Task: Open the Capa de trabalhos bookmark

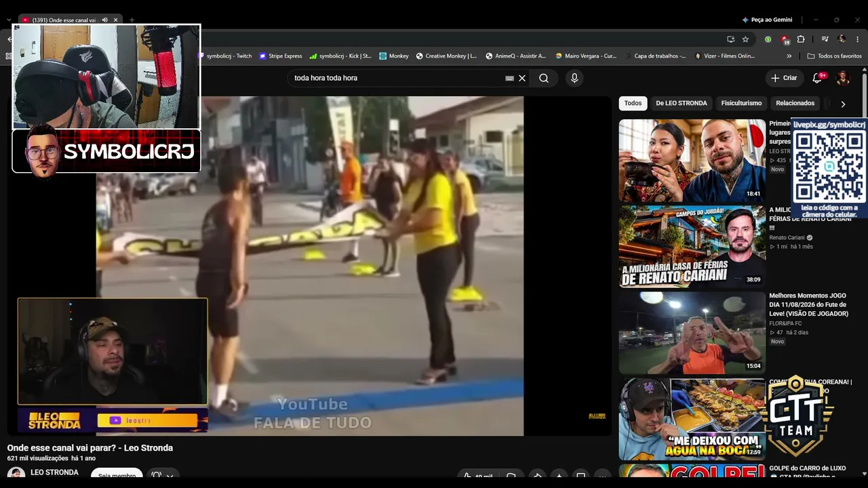Action: point(654,56)
